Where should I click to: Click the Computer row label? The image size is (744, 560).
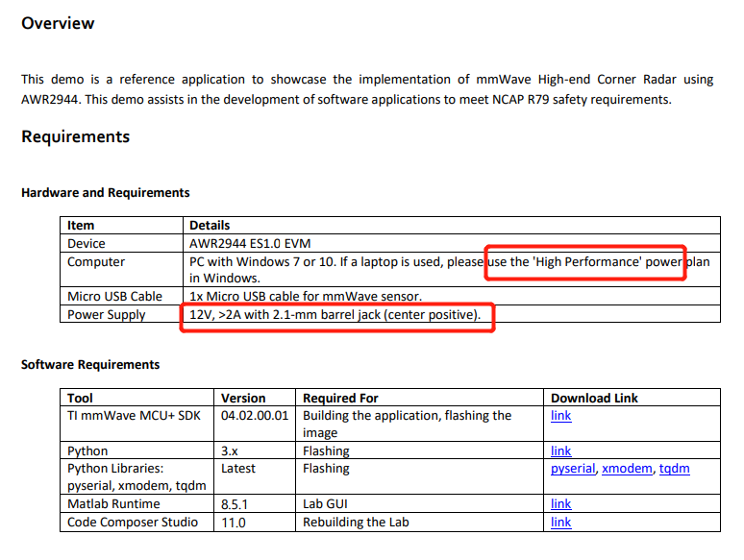96,261
